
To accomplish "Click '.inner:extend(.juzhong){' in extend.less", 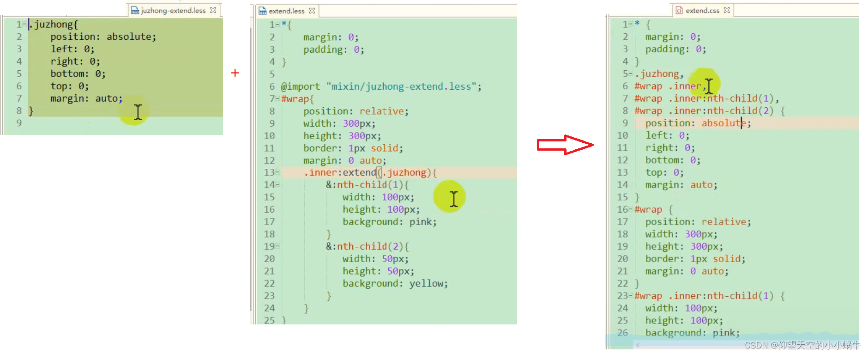I will tap(370, 172).
